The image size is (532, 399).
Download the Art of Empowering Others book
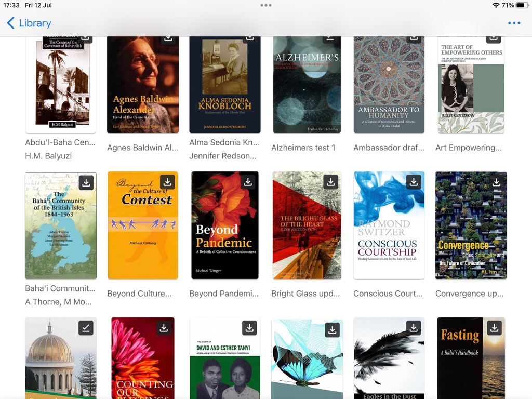(494, 38)
